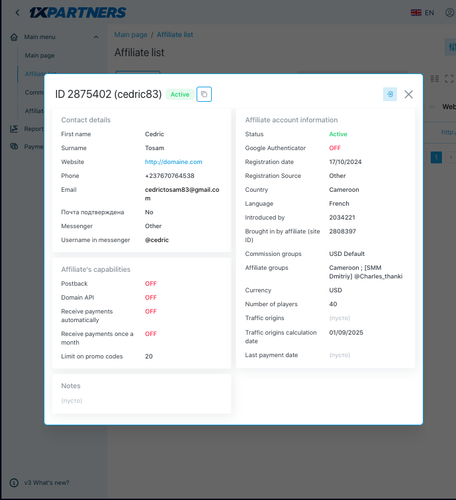Select site ID value 2808397
456x500 pixels.
click(342, 231)
